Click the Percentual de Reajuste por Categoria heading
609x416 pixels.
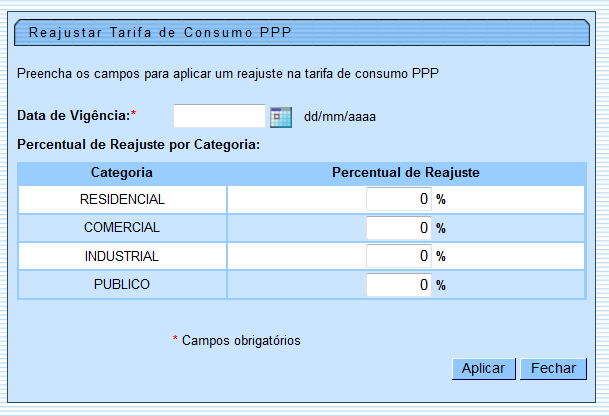click(138, 145)
